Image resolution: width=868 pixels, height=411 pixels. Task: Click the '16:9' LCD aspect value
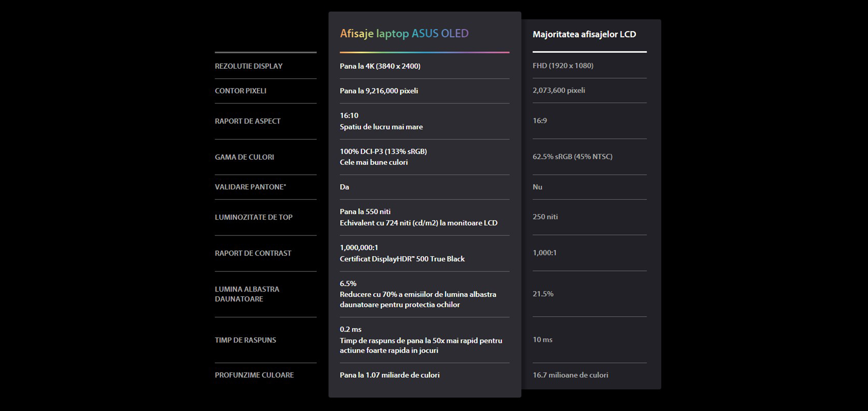(x=540, y=120)
